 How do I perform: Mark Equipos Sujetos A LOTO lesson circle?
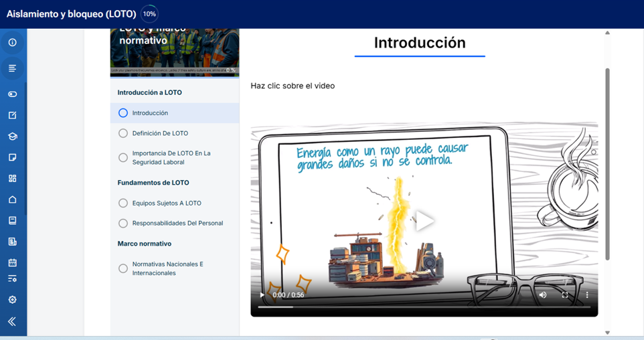(x=123, y=203)
